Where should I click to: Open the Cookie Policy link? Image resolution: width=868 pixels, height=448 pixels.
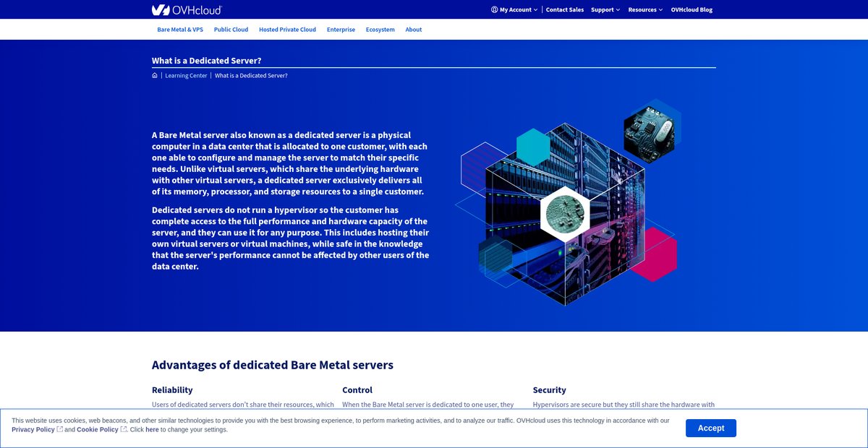(x=98, y=429)
